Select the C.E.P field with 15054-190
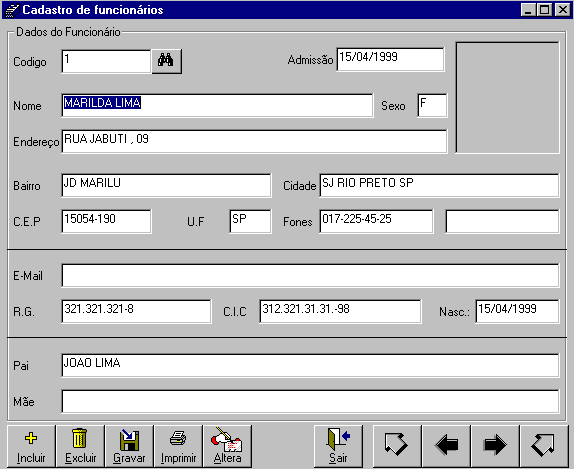574x469 pixels. (107, 221)
